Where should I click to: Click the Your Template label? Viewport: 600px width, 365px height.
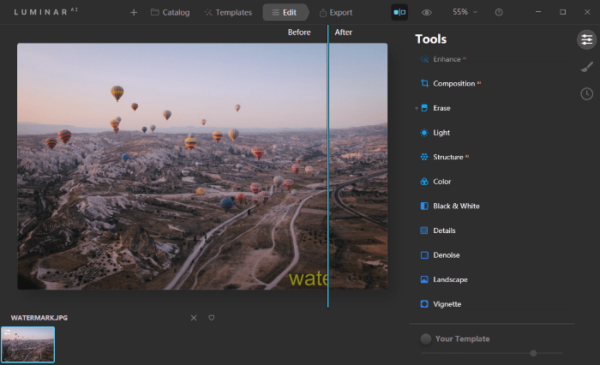click(462, 339)
